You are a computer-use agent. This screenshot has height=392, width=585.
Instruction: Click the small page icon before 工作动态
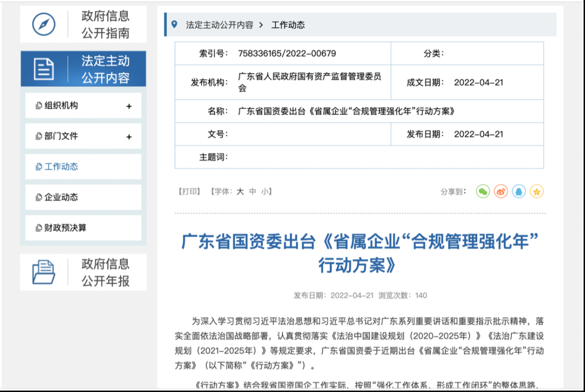click(x=38, y=167)
